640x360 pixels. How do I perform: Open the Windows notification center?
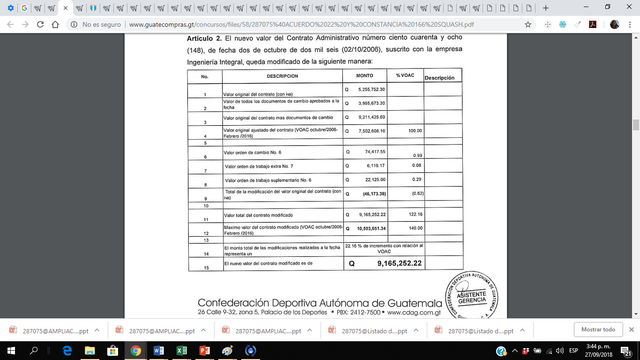[x=626, y=351]
